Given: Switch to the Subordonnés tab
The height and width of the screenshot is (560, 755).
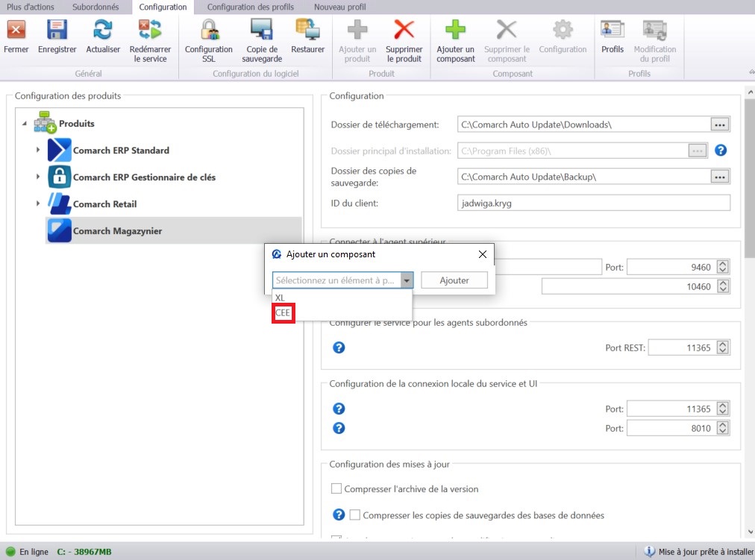Looking at the screenshot, I should coord(95,7).
